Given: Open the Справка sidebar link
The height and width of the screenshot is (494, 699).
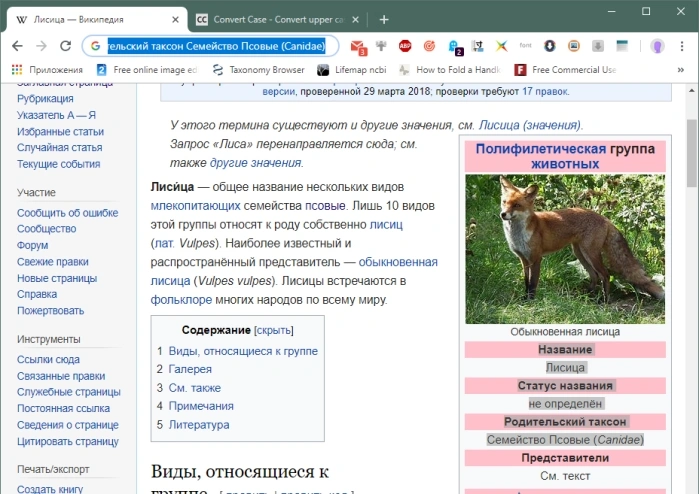Looking at the screenshot, I should click(37, 294).
